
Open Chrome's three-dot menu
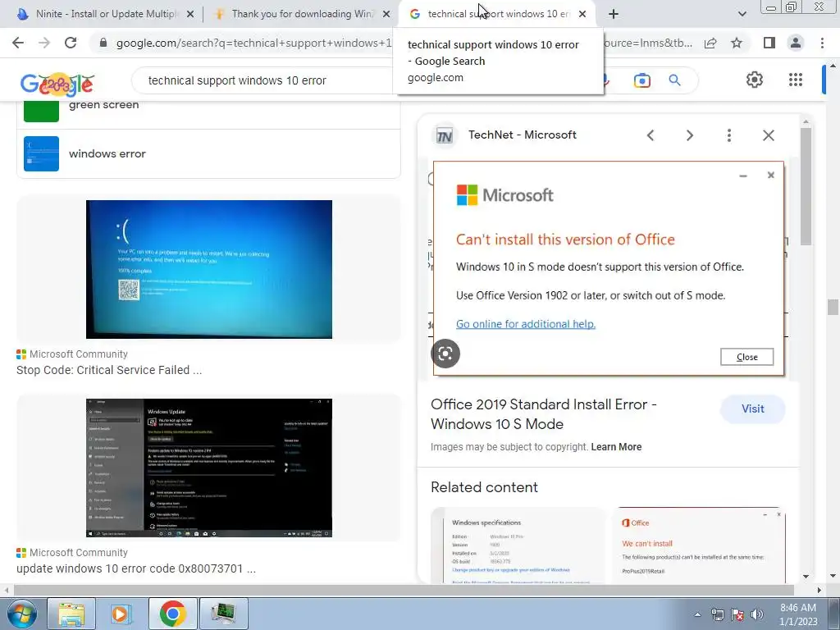point(822,43)
